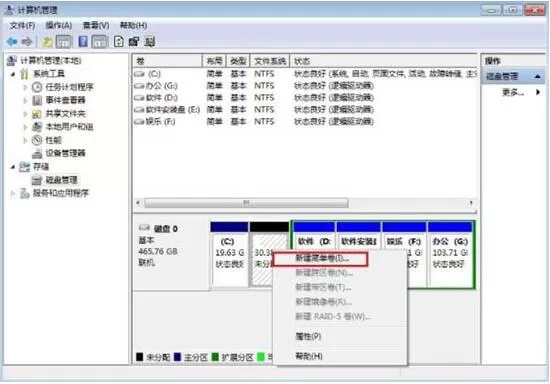The height and width of the screenshot is (384, 550).
Task: Toggle the console tree toolbar icon
Action: click(63, 42)
